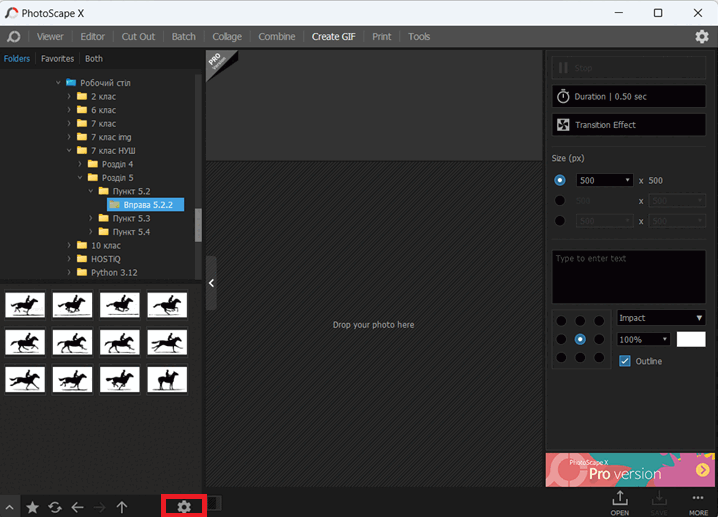The height and width of the screenshot is (517, 718).
Task: Go back with the left arrow icon
Action: point(77,507)
